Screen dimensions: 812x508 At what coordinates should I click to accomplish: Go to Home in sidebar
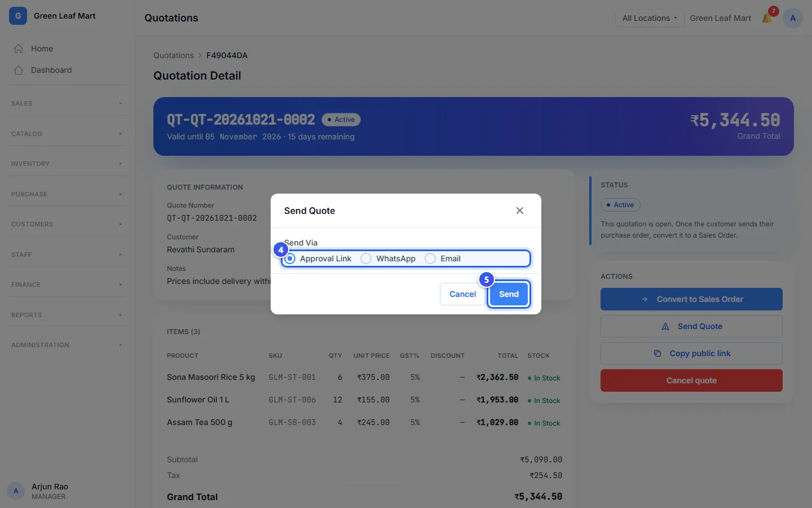point(67,49)
